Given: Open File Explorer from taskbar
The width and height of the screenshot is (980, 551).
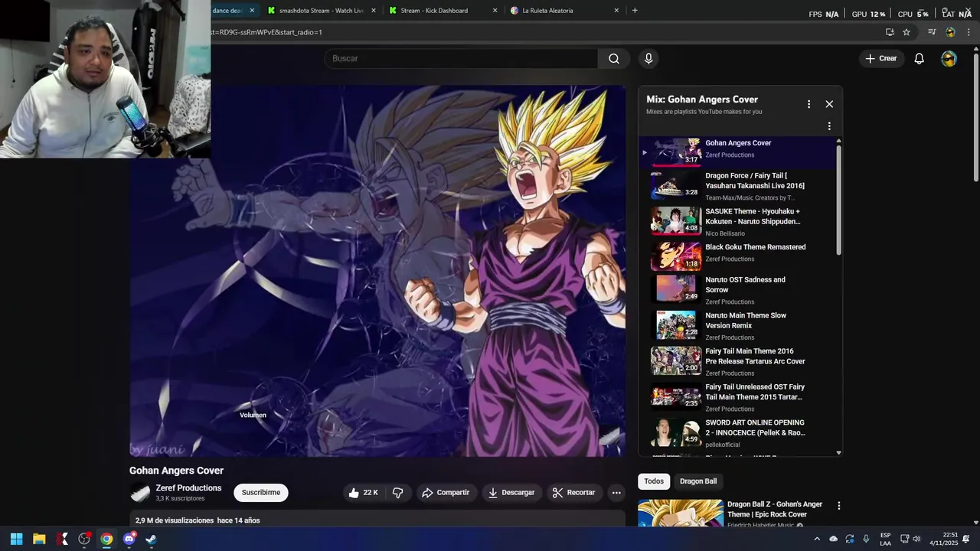Looking at the screenshot, I should coord(39,539).
